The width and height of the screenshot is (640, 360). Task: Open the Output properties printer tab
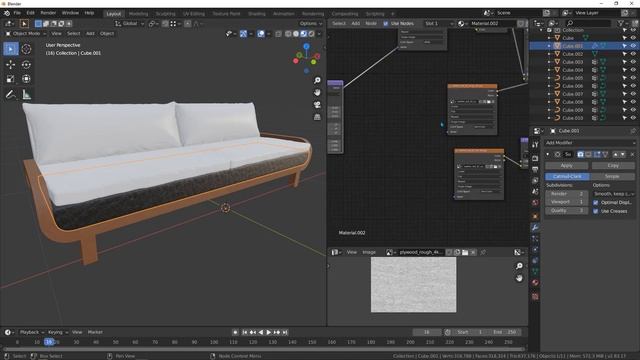[x=535, y=169]
